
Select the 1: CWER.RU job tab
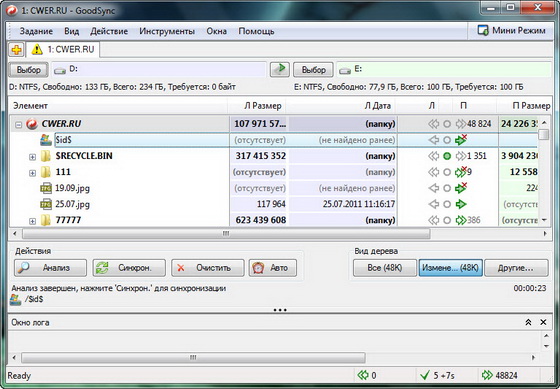pos(63,50)
